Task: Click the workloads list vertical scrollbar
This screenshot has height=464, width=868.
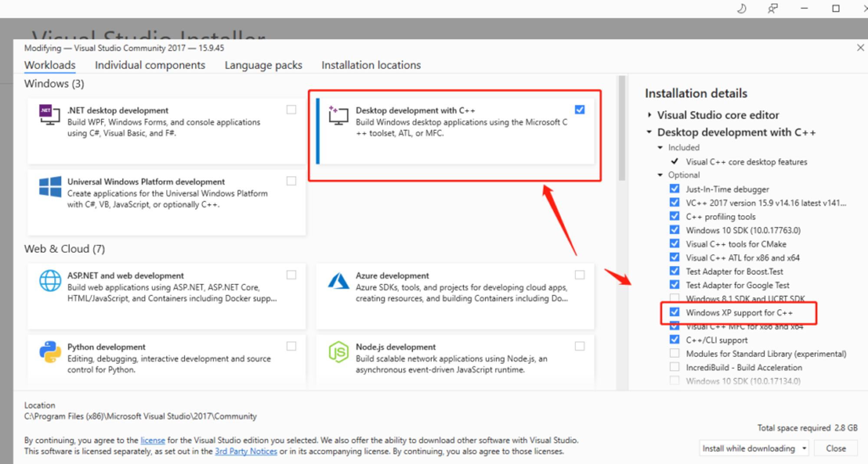Action: pyautogui.click(x=622, y=128)
